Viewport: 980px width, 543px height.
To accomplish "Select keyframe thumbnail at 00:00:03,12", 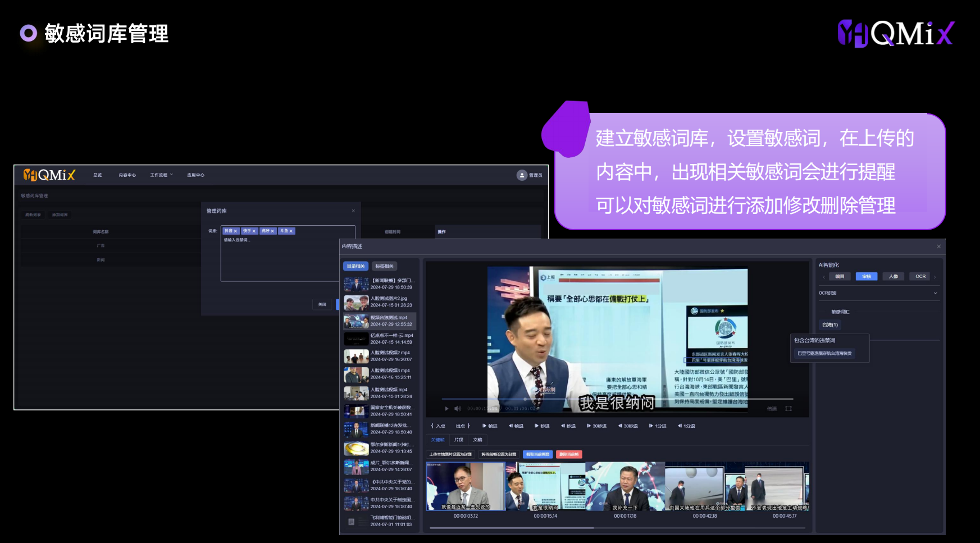I will pos(466,486).
